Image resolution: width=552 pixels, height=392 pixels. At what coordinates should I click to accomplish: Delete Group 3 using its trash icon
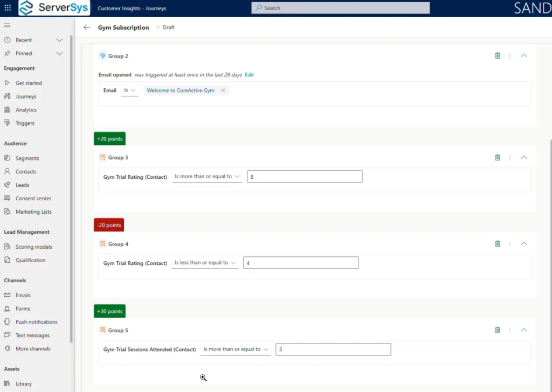pos(497,157)
